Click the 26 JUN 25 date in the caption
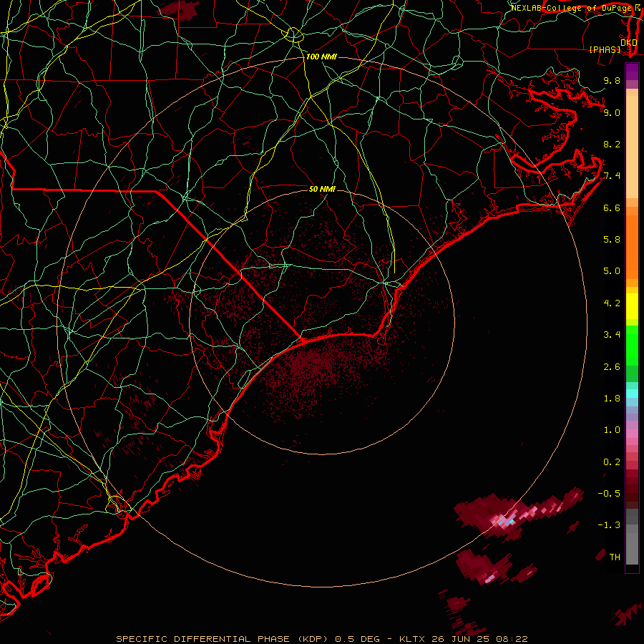The width and height of the screenshot is (644, 644). (460, 639)
